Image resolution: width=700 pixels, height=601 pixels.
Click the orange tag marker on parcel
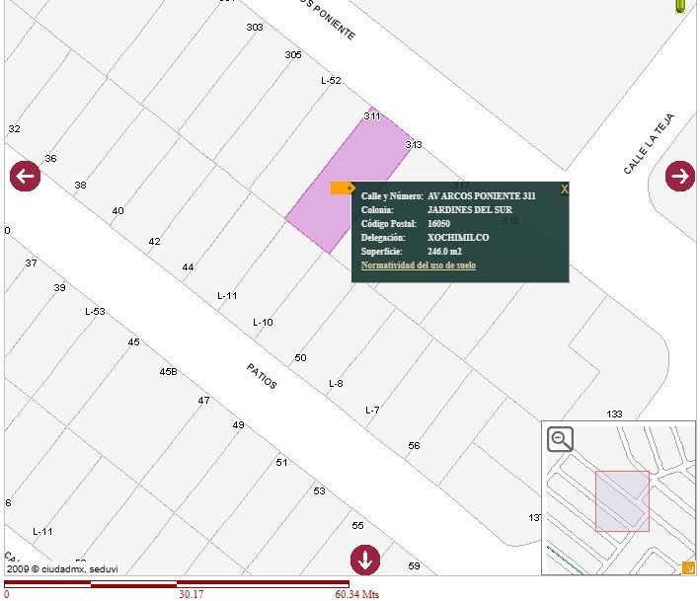[x=343, y=188]
